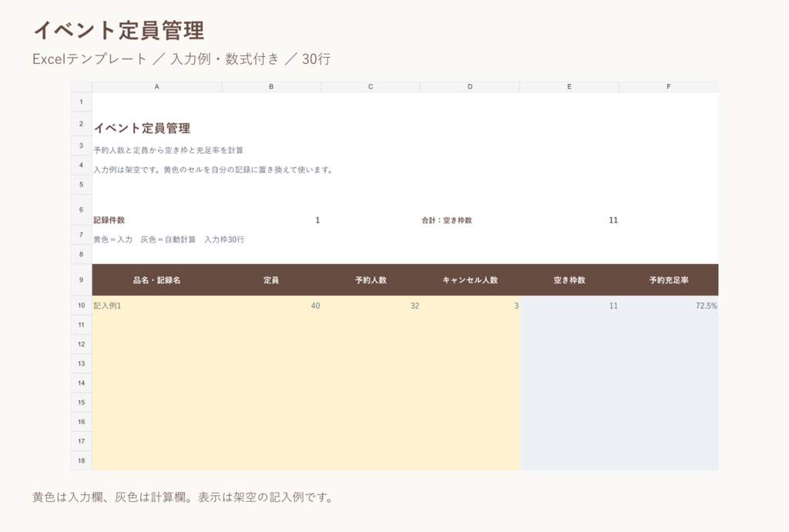Select column D header
This screenshot has height=532, width=789.
(470, 86)
